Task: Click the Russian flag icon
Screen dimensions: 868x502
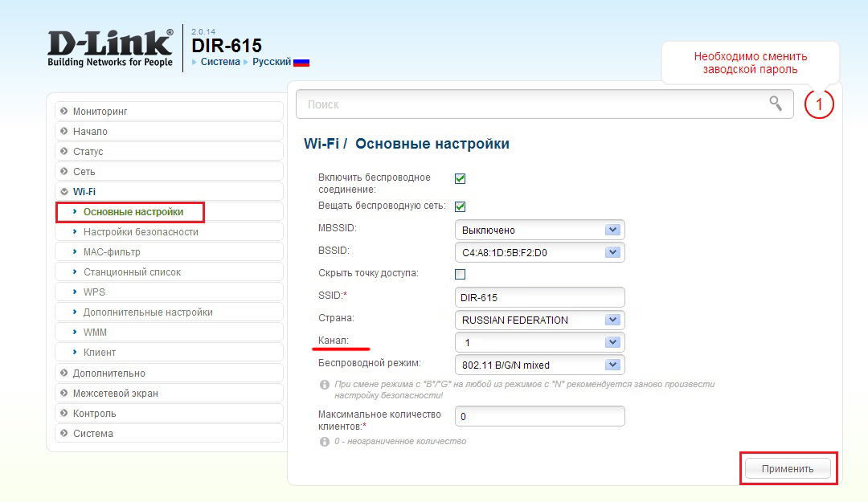Action: (301, 63)
